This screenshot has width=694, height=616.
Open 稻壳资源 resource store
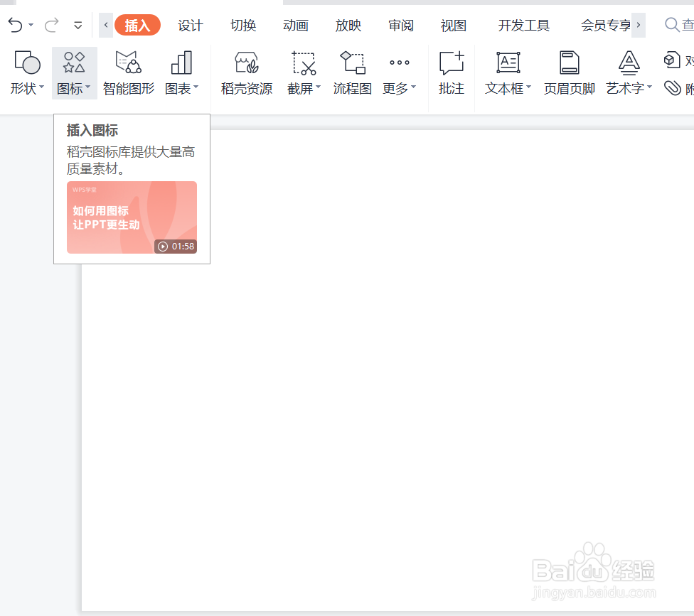click(x=247, y=73)
